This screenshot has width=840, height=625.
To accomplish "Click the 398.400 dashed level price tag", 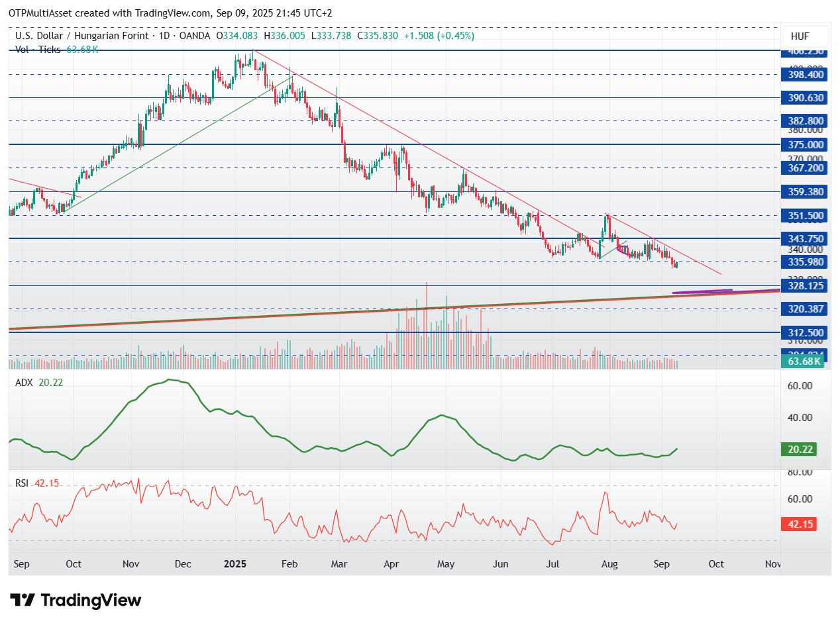I will [804, 75].
